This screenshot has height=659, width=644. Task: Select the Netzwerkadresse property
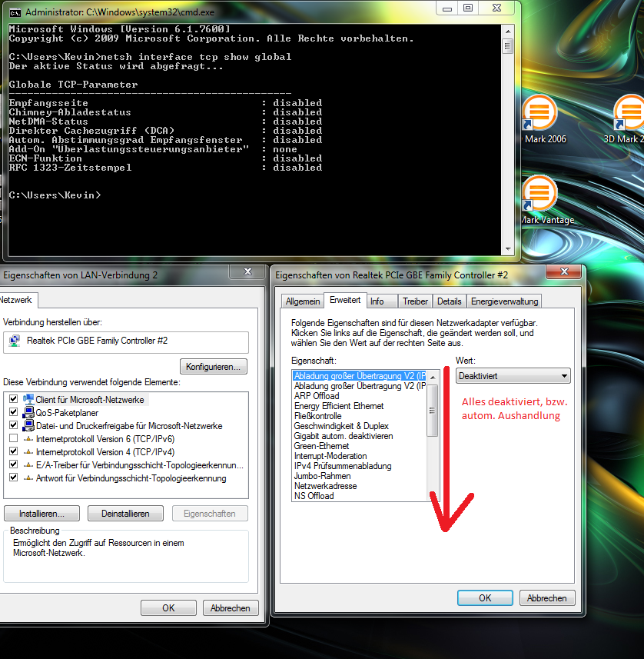tap(325, 486)
